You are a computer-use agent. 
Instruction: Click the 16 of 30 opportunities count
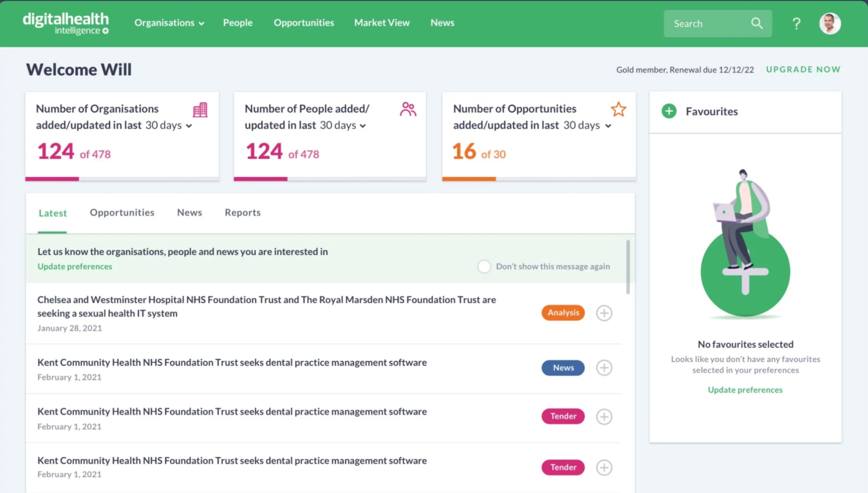tap(479, 152)
